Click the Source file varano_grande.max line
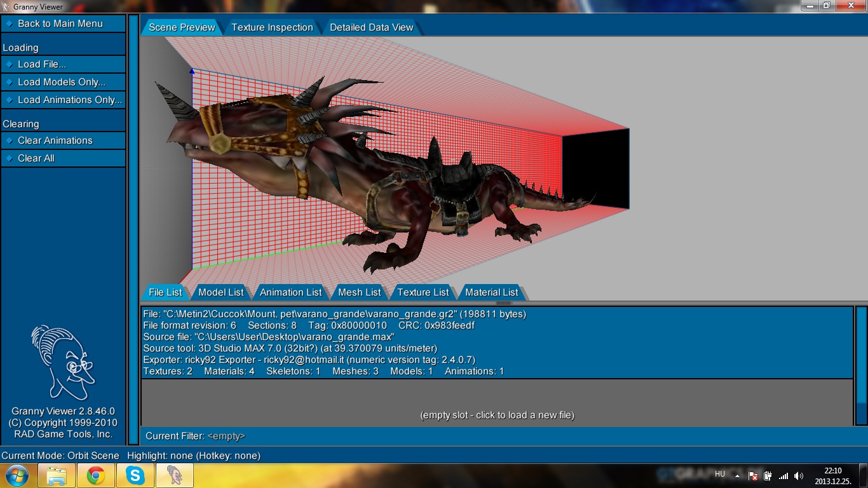This screenshot has width=868, height=488. [269, 337]
